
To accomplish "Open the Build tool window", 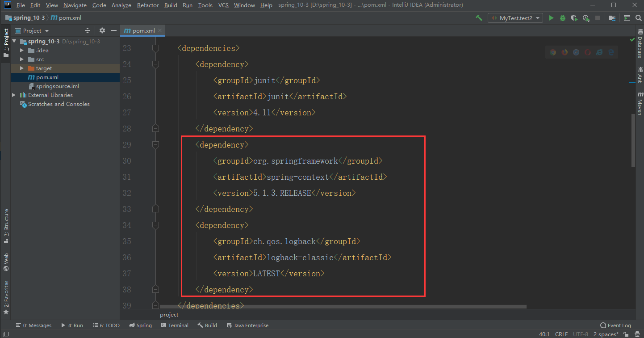I will (x=207, y=325).
